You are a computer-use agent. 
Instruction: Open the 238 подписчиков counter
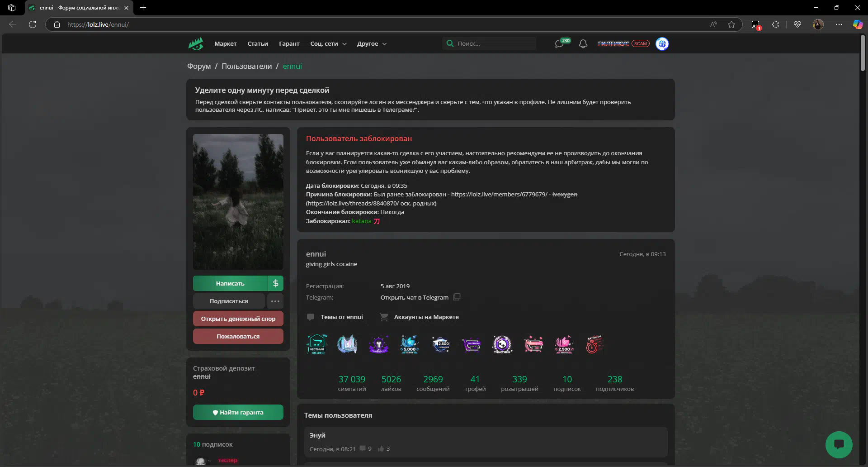pyautogui.click(x=615, y=383)
